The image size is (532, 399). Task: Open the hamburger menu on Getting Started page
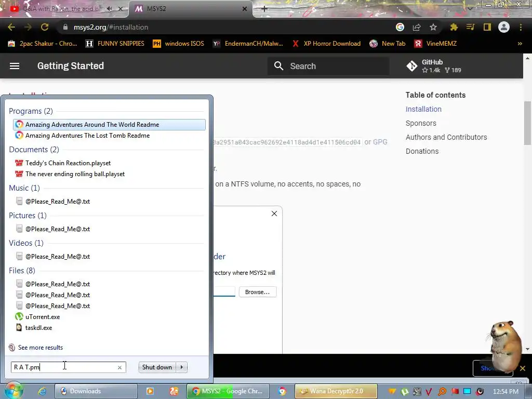(15, 66)
